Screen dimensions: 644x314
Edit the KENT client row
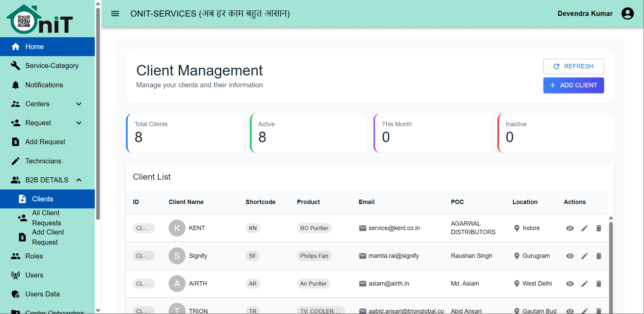pyautogui.click(x=584, y=228)
